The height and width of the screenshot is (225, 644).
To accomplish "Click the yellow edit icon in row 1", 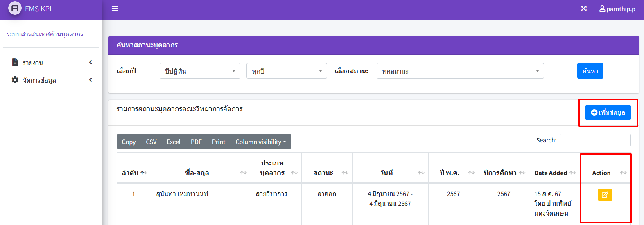I will 605,195.
